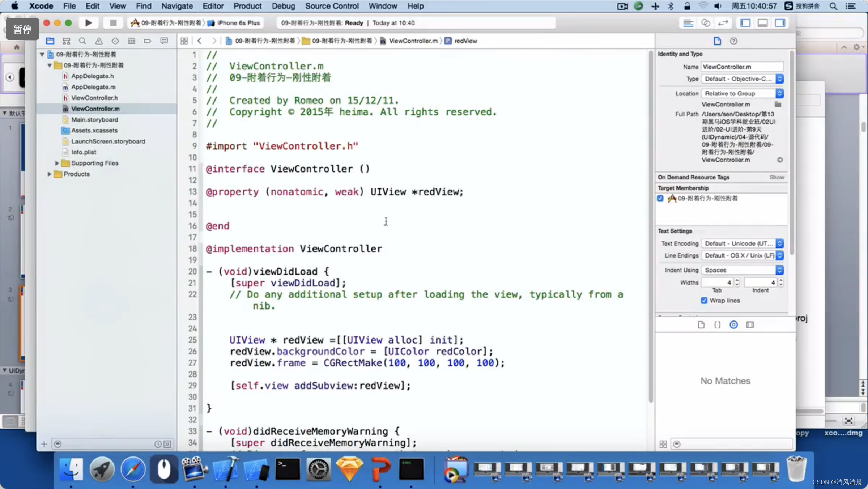Open Line Endings dropdown

pyautogui.click(x=742, y=255)
